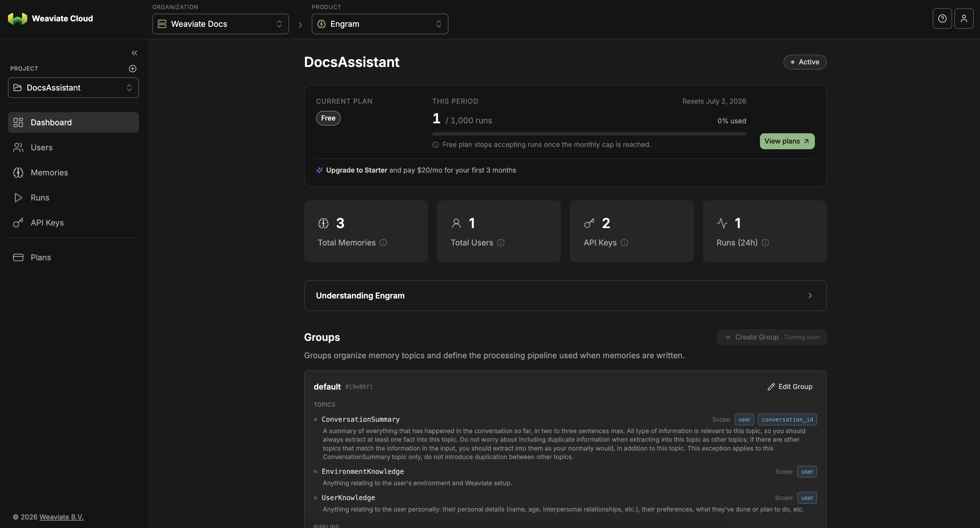Open the Project dropdown showing DocsAssistant

73,88
